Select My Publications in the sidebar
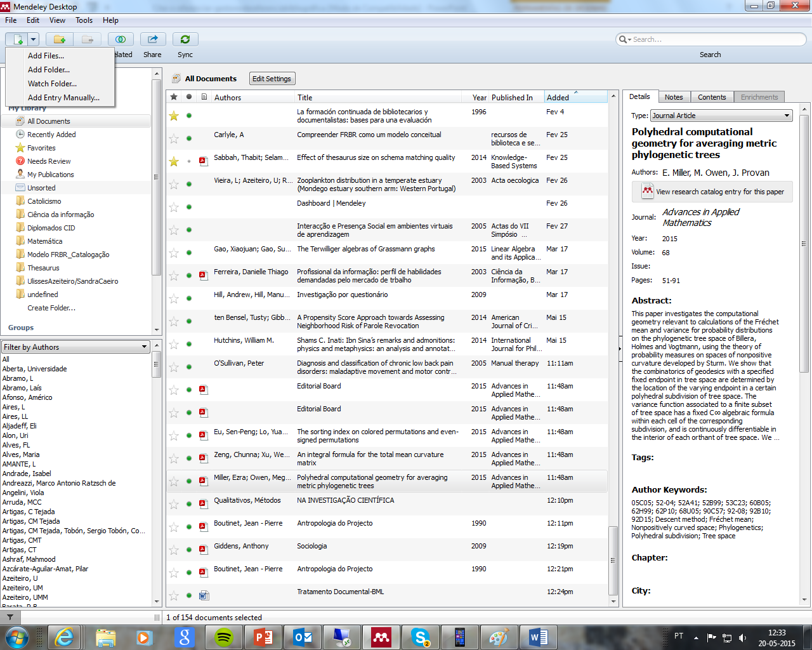The image size is (812, 650). pyautogui.click(x=50, y=175)
